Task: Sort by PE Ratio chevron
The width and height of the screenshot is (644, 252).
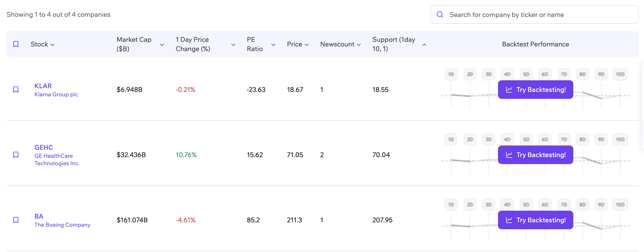Action: tap(273, 45)
